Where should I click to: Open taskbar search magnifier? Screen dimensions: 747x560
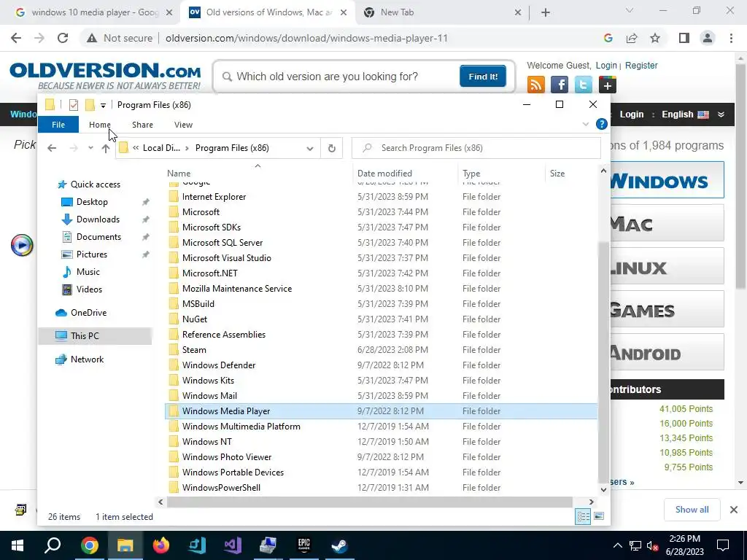53,545
